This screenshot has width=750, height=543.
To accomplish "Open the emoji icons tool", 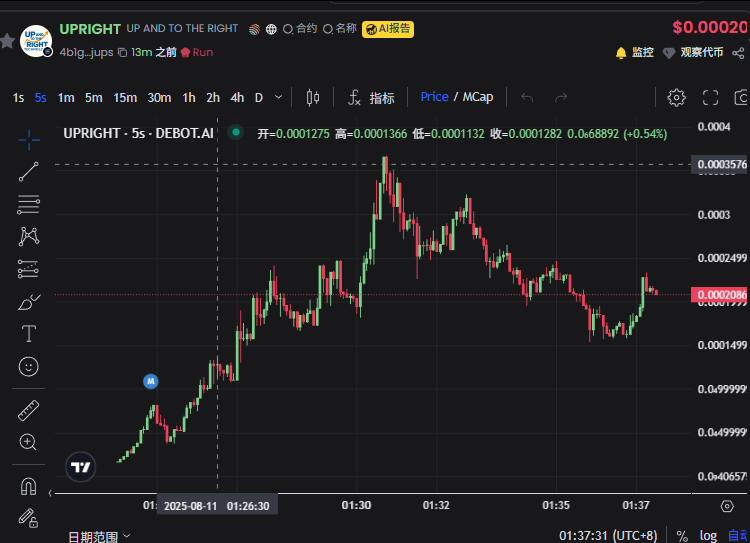I will tap(29, 367).
